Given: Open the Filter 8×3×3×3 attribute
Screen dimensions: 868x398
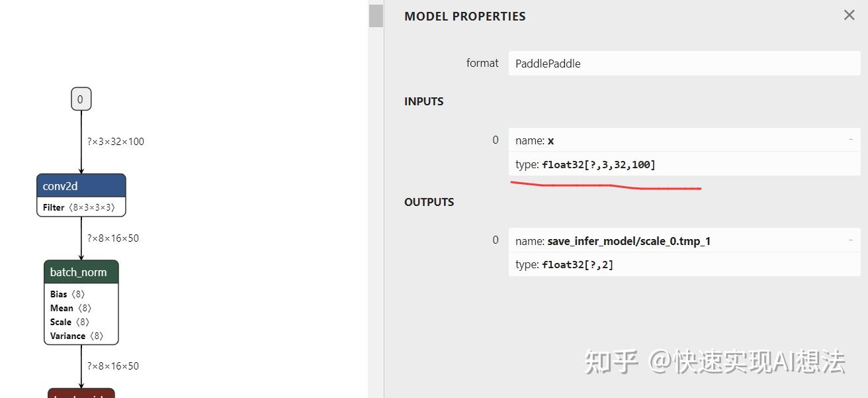Looking at the screenshot, I should 79,207.
